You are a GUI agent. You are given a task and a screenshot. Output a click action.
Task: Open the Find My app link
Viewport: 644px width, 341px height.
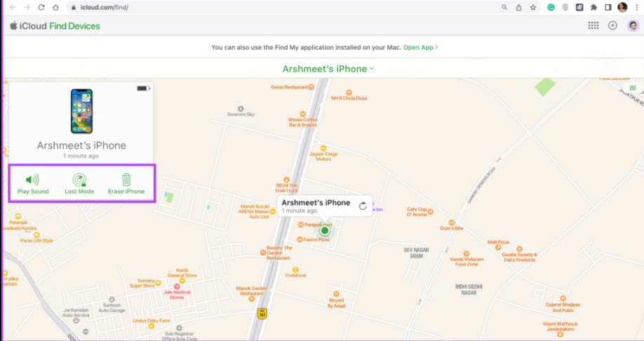click(421, 47)
